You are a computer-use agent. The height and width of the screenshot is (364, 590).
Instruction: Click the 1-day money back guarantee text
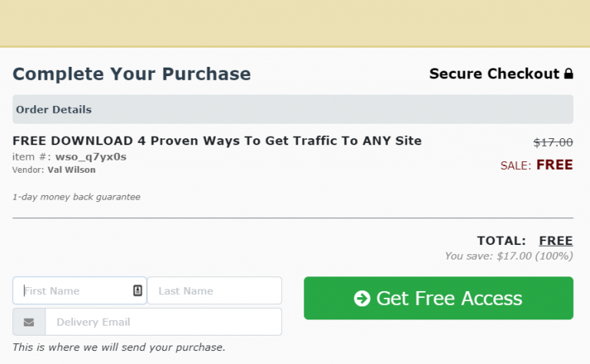pyautogui.click(x=76, y=197)
